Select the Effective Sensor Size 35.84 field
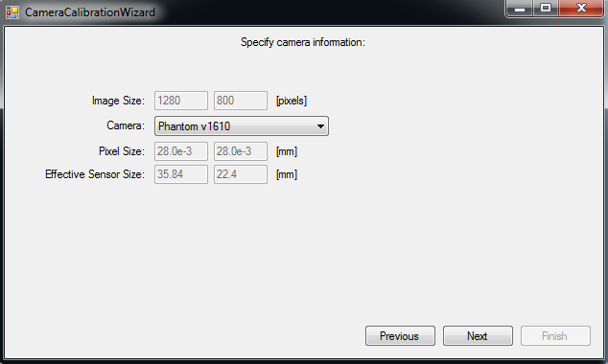Viewport: 608px width, 364px height. 181,174
